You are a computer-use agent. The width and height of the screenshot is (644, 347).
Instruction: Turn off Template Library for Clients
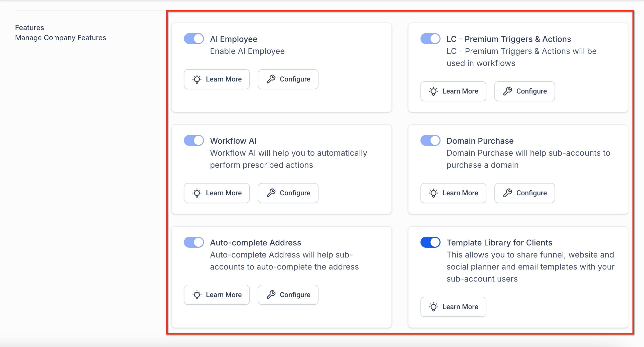tap(431, 242)
